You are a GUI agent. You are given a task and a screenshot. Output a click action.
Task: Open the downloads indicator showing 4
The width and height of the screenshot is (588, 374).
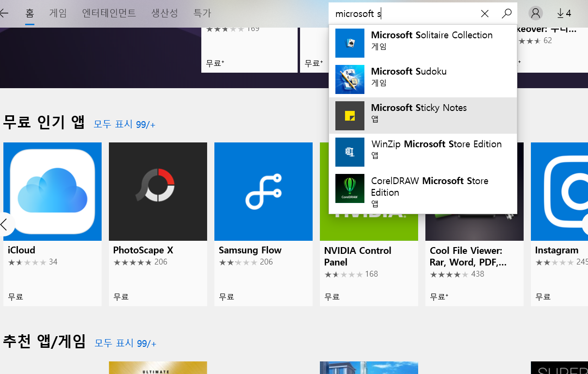564,13
